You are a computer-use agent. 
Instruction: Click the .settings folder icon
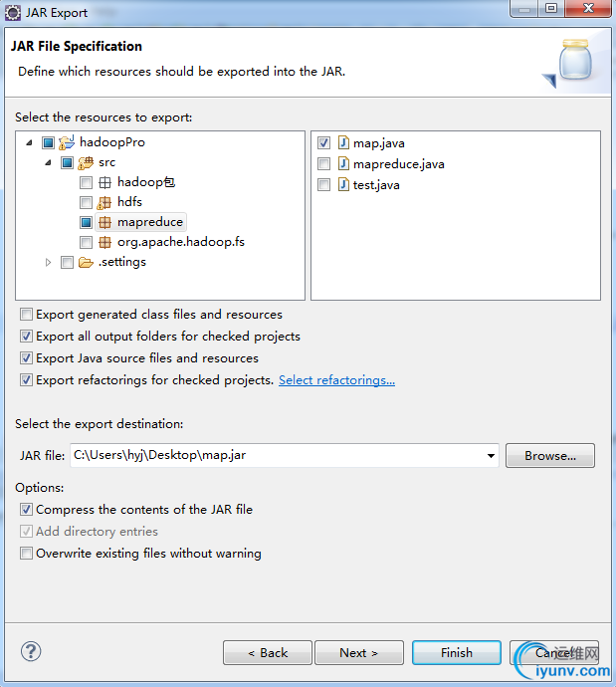click(86, 262)
